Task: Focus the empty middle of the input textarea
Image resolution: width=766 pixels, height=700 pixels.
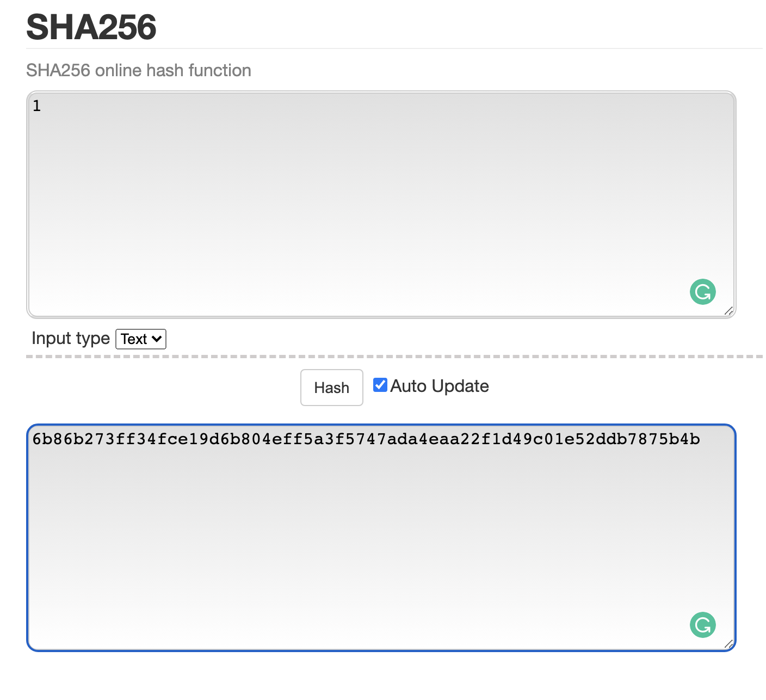Action: [381, 205]
